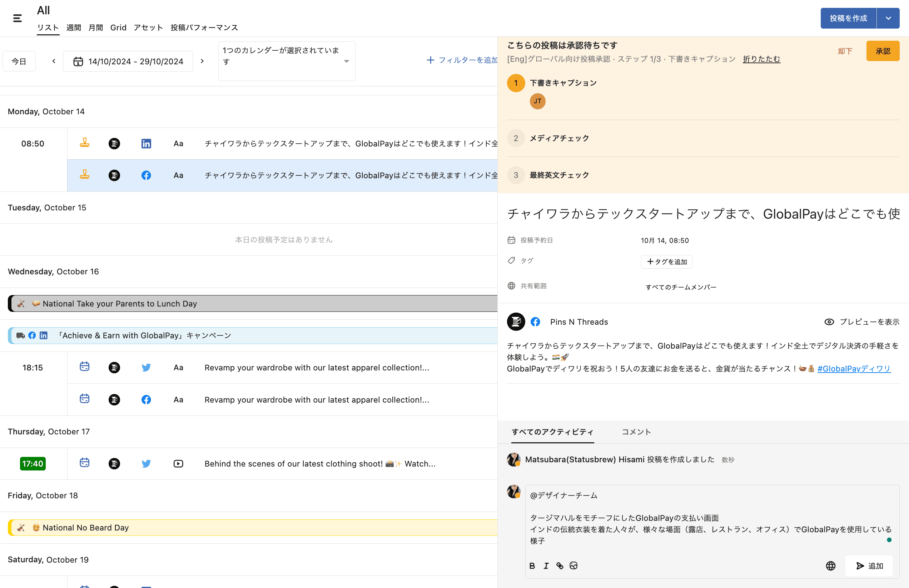Click the orange 承認 approve button
The height and width of the screenshot is (588, 909).
click(x=882, y=51)
